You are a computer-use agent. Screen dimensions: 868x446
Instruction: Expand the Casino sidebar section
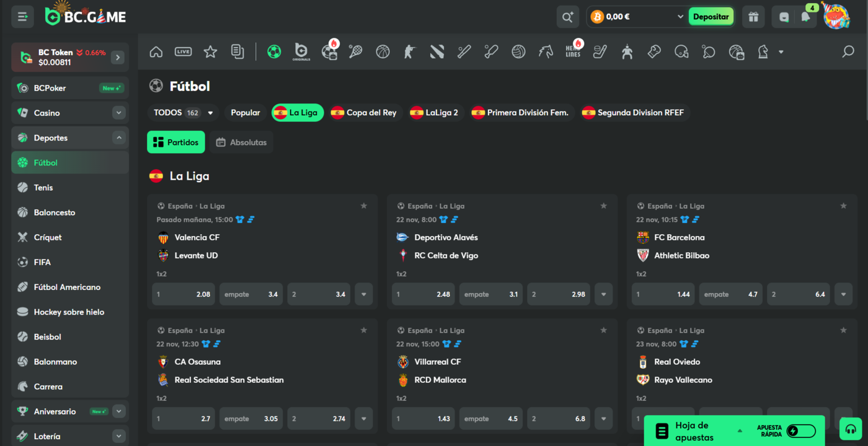pos(119,113)
